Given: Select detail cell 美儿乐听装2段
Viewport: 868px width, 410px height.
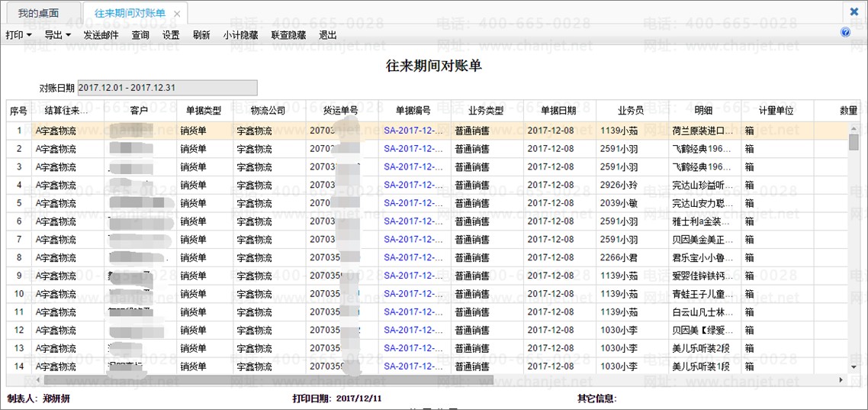Looking at the screenshot, I should click(705, 348).
